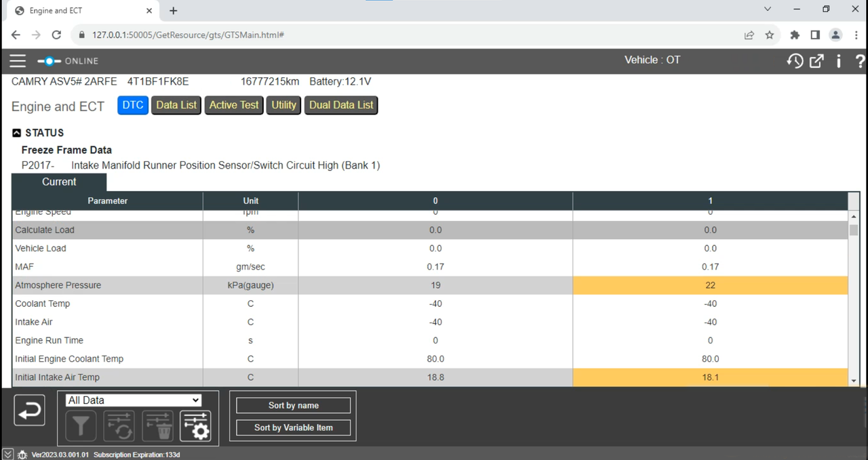Click the kPa(gauge) unit cell

pyautogui.click(x=251, y=285)
